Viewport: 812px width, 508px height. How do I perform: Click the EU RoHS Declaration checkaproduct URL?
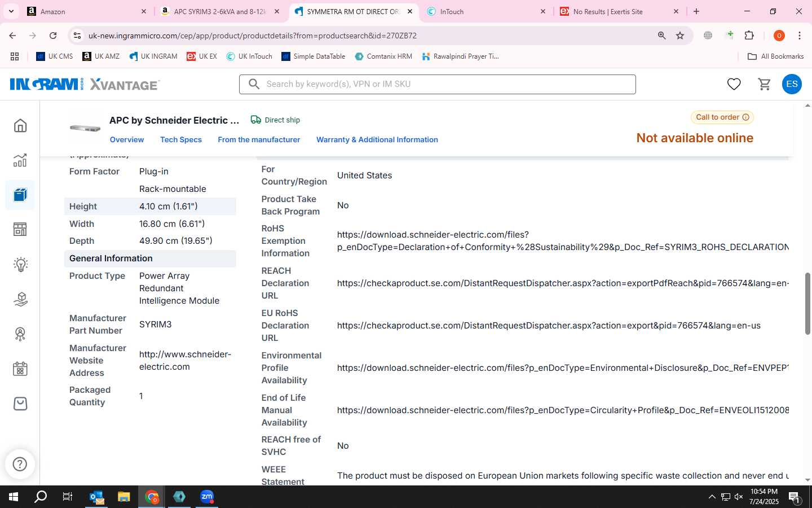click(549, 326)
